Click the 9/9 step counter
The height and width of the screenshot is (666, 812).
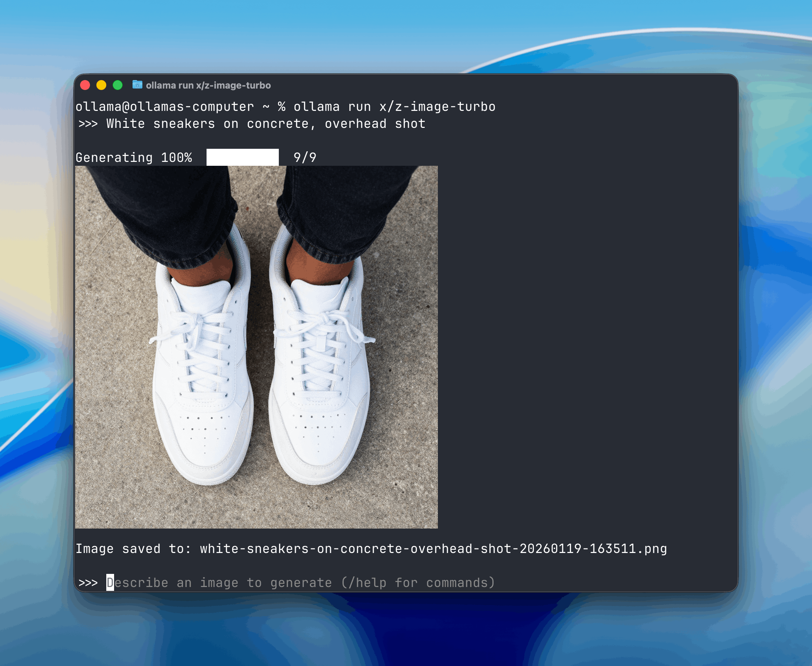point(305,157)
